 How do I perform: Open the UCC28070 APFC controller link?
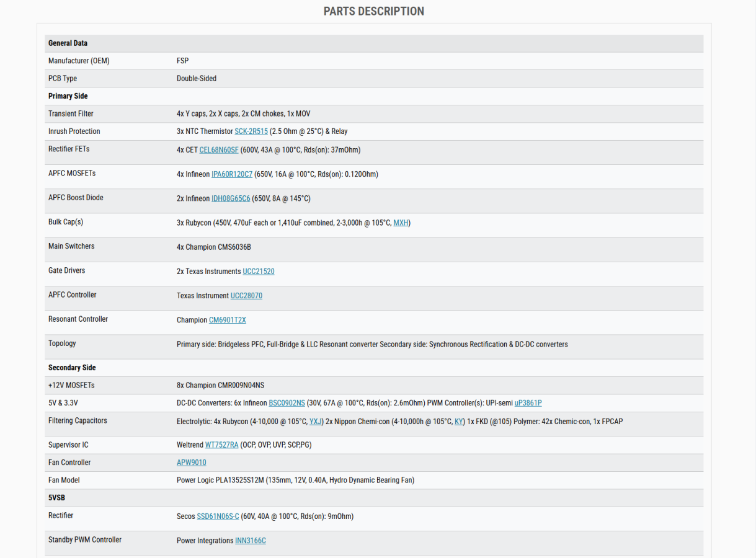tap(246, 296)
